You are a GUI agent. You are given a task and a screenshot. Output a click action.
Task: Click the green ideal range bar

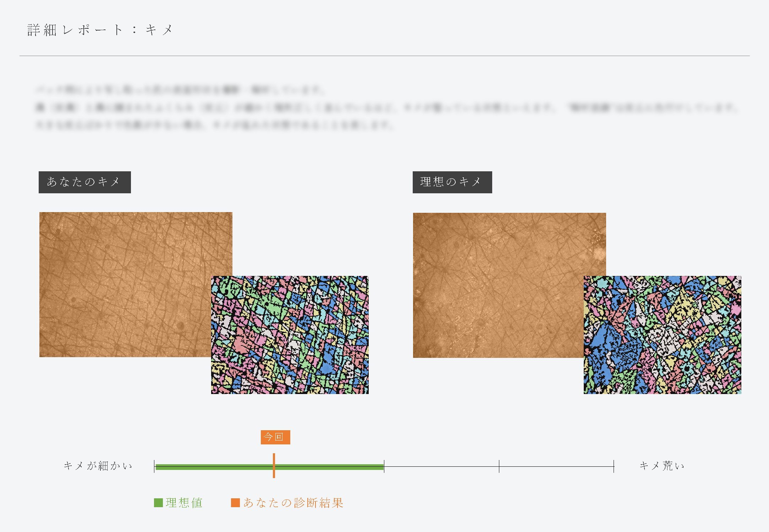[x=213, y=467]
